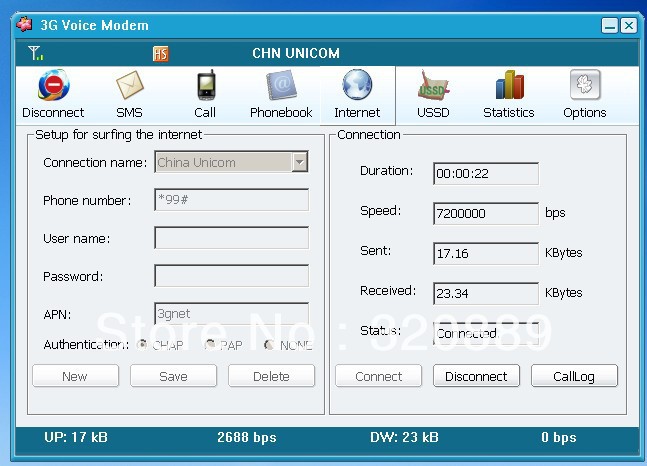Click the Disconnect button in Connection panel

[476, 376]
